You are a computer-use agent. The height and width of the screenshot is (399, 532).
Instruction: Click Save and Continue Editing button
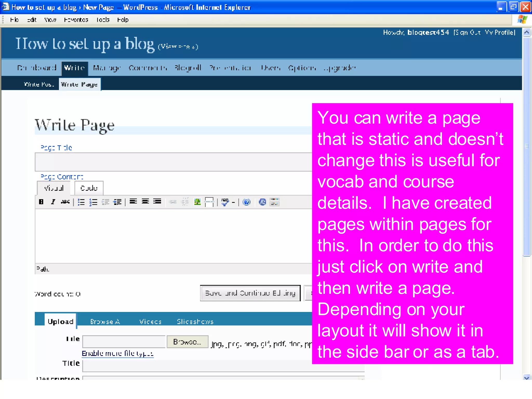tap(250, 293)
